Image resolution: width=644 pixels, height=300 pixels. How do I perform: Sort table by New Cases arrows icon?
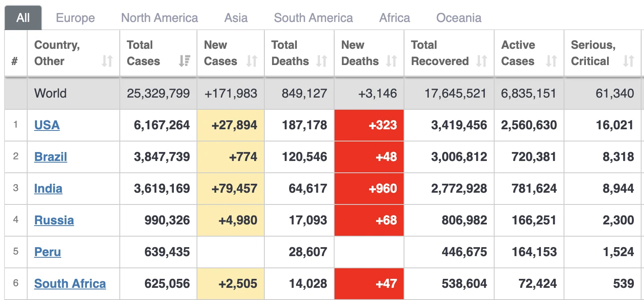pyautogui.click(x=252, y=61)
